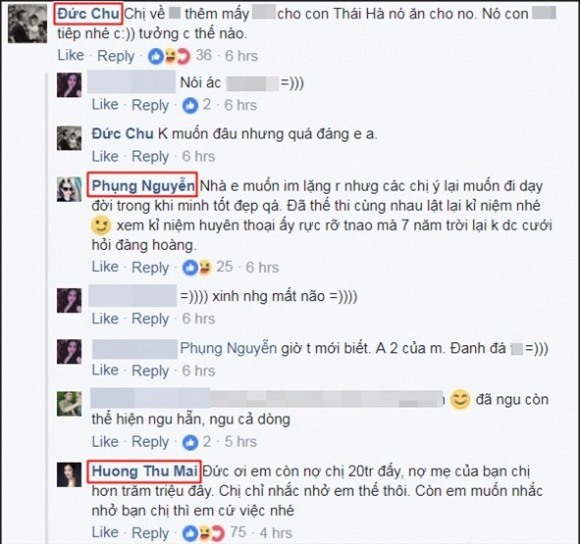The height and width of the screenshot is (544, 580).
Task: Click like icon under 'đã ngu còn' comment
Action: 190,442
